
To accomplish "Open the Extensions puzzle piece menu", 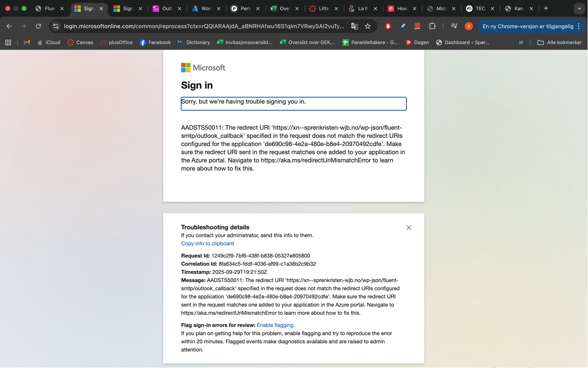I will [432, 26].
